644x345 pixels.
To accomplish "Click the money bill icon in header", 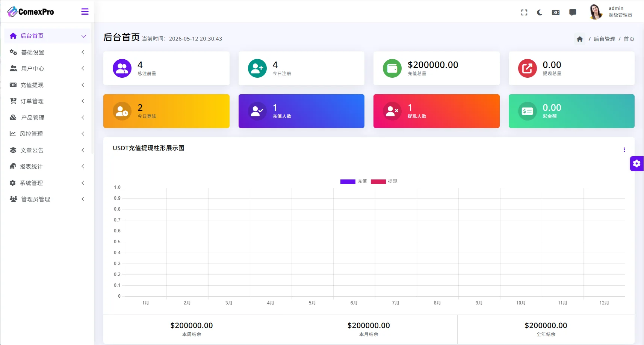I will 556,12.
